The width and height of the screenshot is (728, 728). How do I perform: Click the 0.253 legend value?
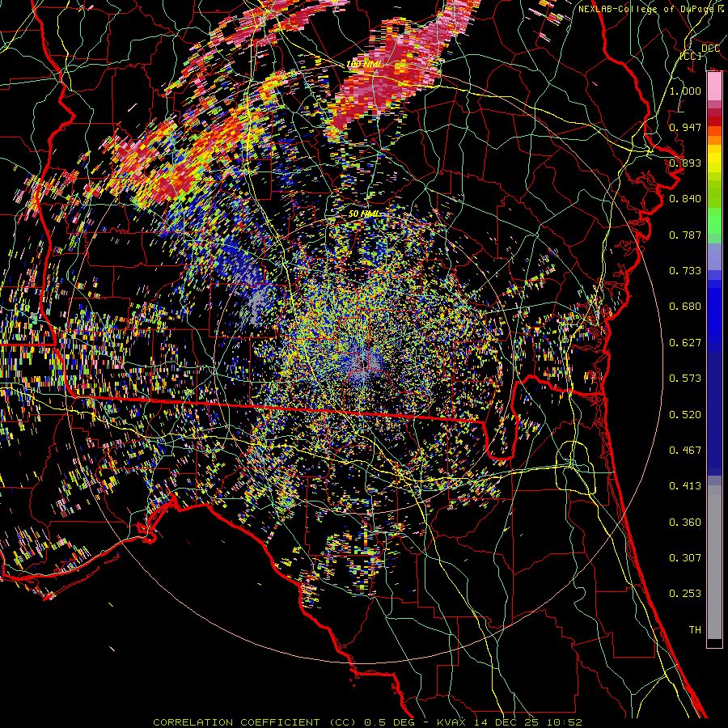click(685, 594)
